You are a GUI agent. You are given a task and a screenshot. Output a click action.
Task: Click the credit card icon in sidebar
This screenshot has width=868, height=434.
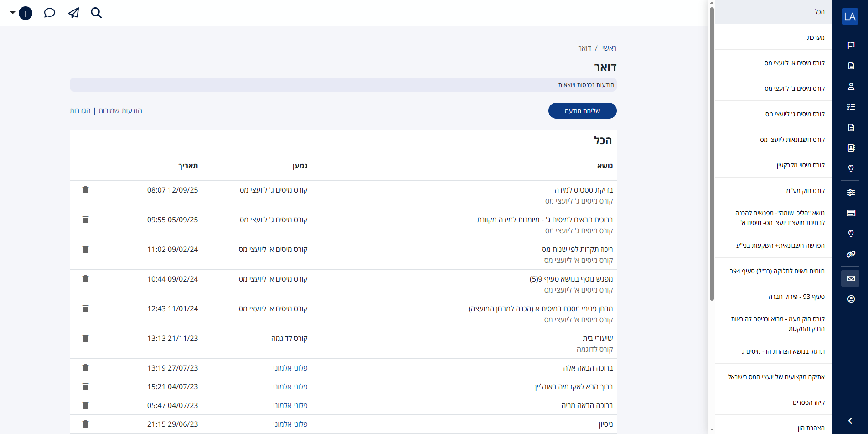pos(851,213)
